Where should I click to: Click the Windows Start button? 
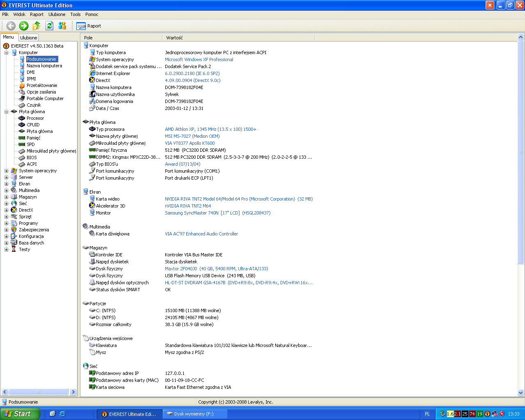click(20, 414)
